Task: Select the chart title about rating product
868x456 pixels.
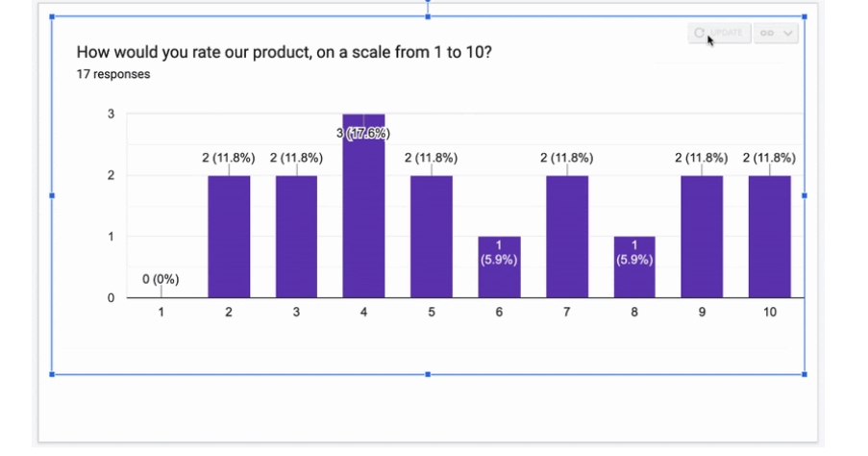Action: pos(285,52)
